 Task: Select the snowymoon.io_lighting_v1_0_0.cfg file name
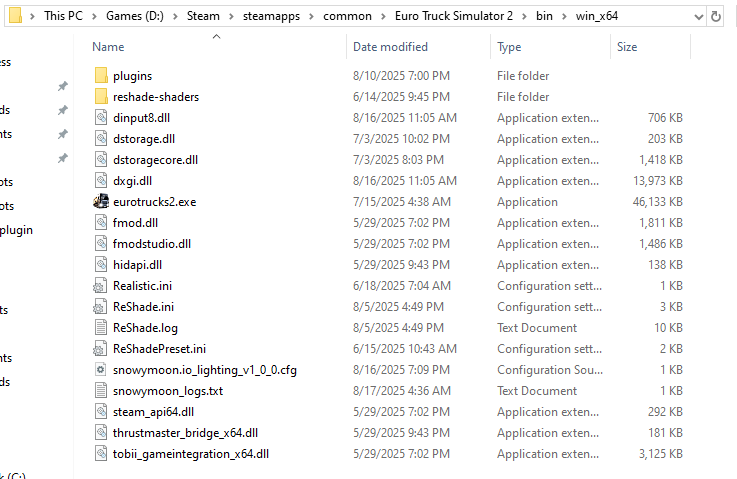[x=205, y=370]
